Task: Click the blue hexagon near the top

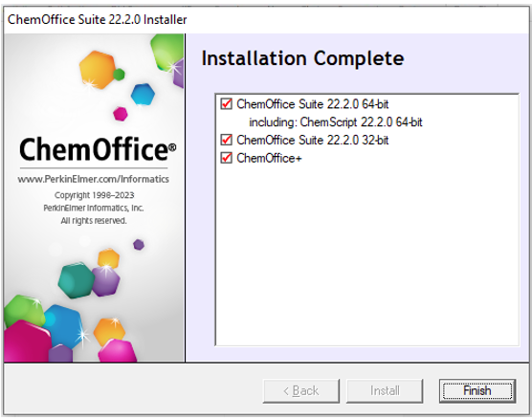Action: pyautogui.click(x=143, y=94)
